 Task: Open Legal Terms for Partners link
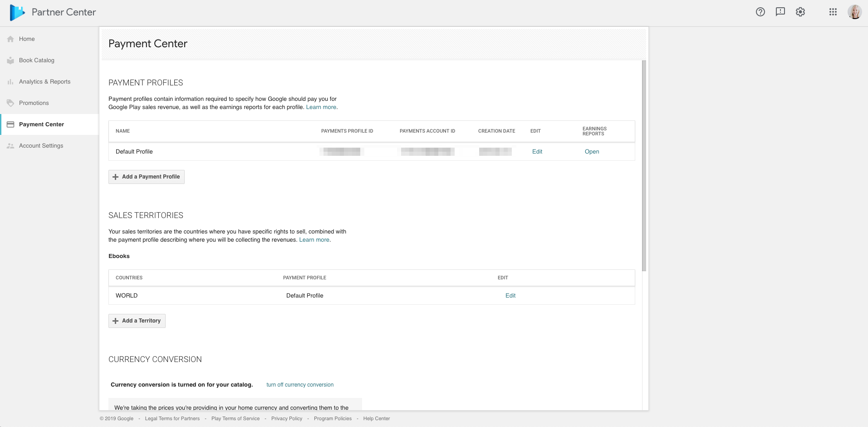click(x=172, y=419)
